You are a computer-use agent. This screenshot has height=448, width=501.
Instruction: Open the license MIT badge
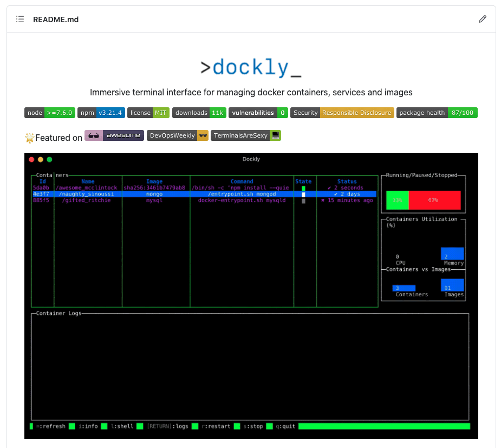(148, 113)
